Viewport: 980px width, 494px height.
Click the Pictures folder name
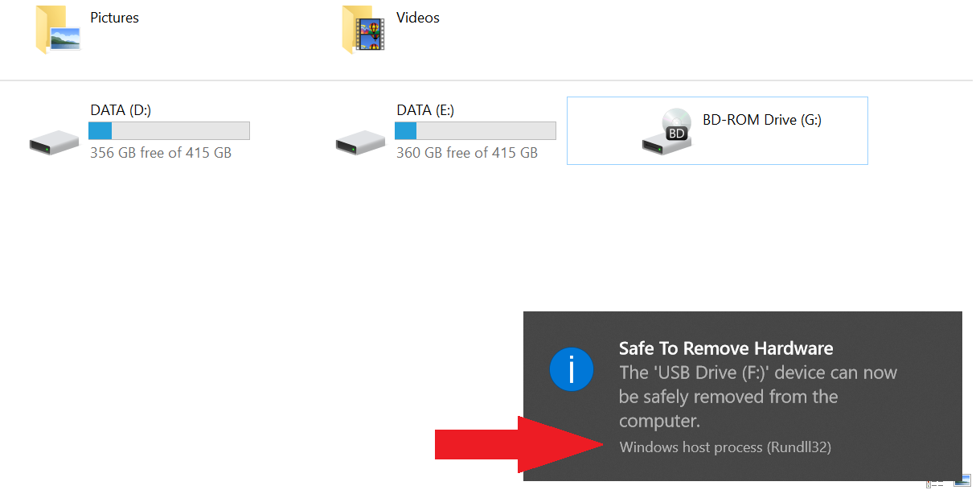coord(114,18)
